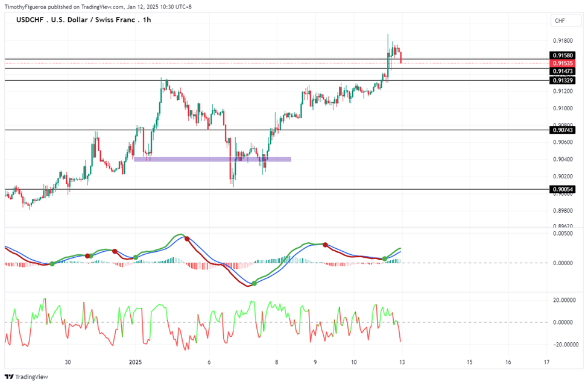Click the 0.91800 axis price value
The width and height of the screenshot is (588, 385).
563,40
